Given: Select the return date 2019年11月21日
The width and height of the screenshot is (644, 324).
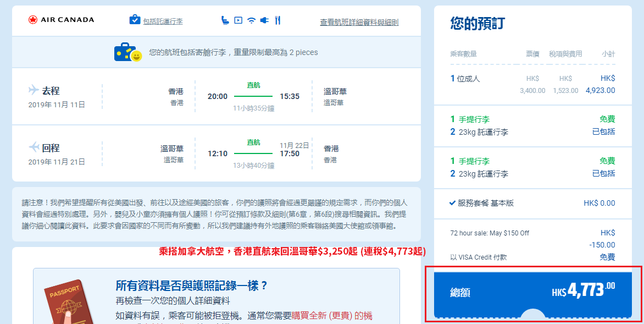Looking at the screenshot, I should coord(57,162).
